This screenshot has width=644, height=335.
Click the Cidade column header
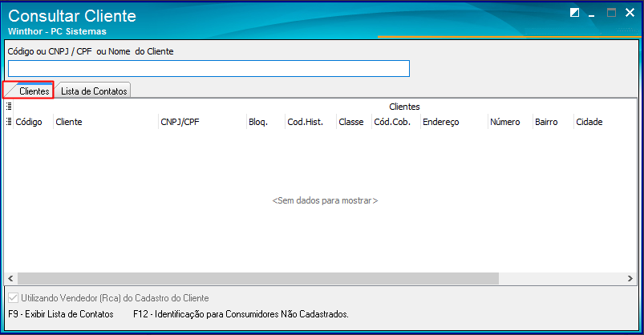coord(605,122)
